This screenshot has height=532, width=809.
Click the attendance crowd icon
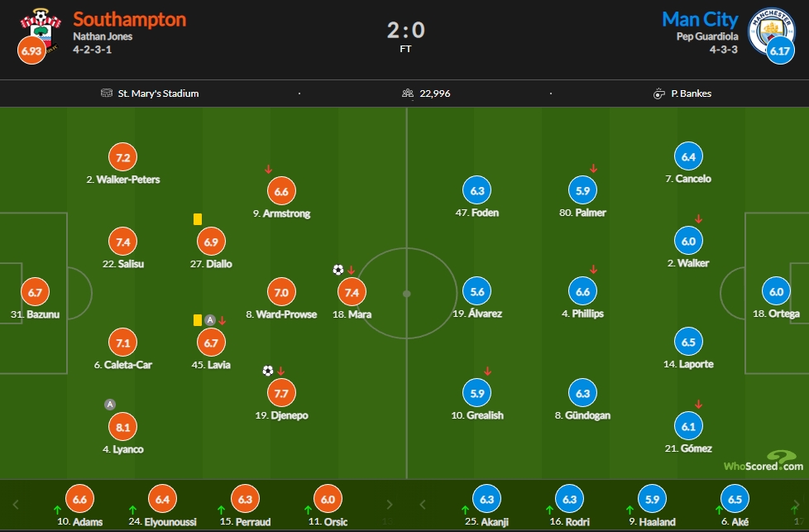(x=408, y=93)
